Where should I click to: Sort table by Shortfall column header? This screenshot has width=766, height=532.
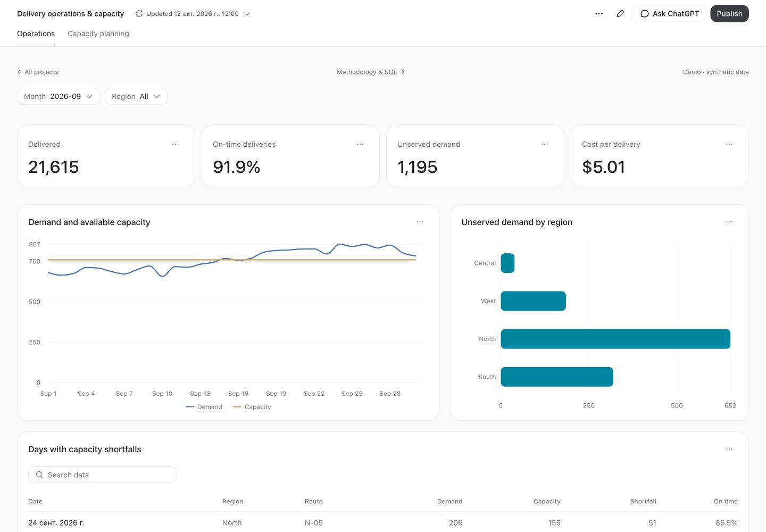point(643,501)
